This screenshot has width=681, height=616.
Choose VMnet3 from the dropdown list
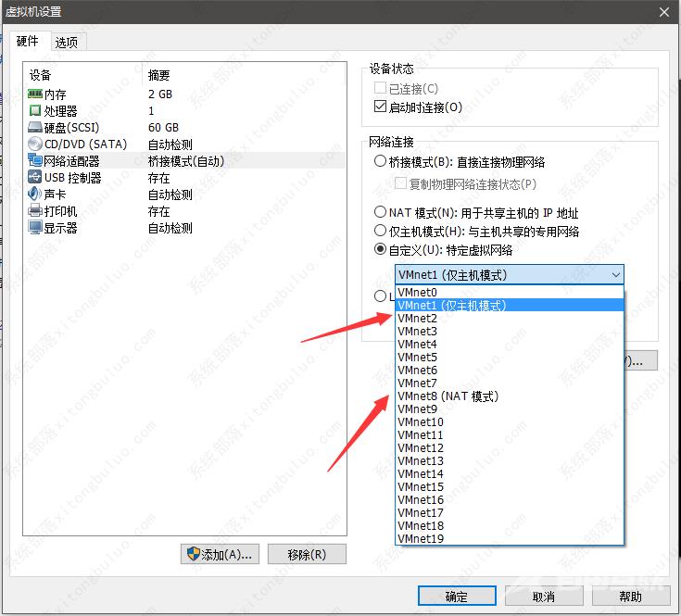coord(509,332)
